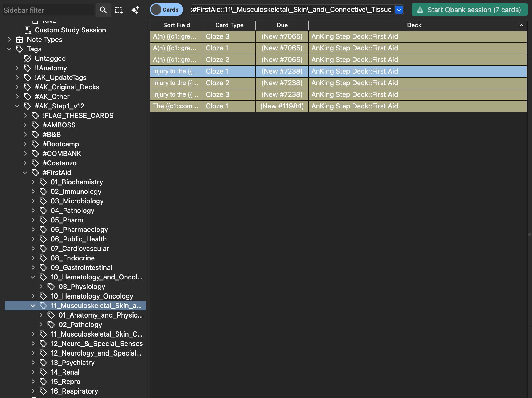Screen dimensions: 532x398
Task: Expand the 15_Repro tag
Action: point(33,382)
